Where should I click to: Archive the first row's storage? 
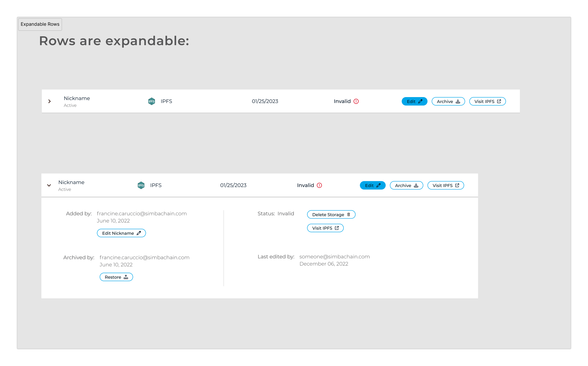448,101
